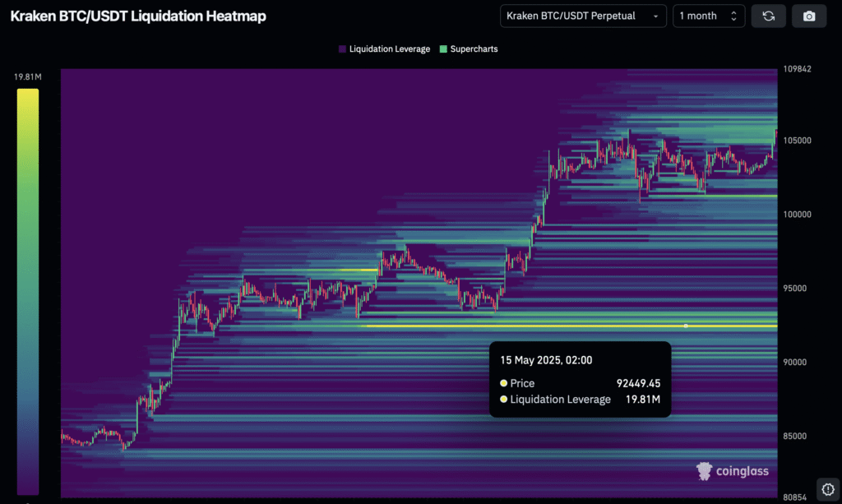The height and width of the screenshot is (504, 842).
Task: Click the tooltip date 15 May 2025, 02:00
Action: (x=546, y=360)
